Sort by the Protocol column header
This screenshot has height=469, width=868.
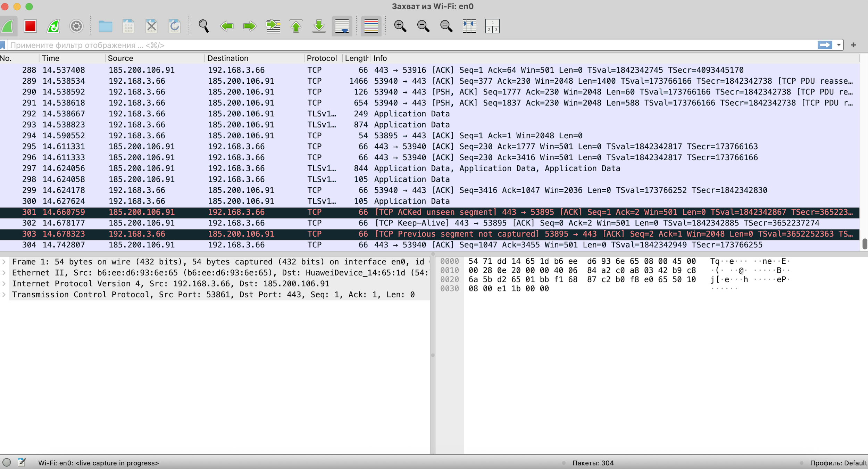(322, 58)
